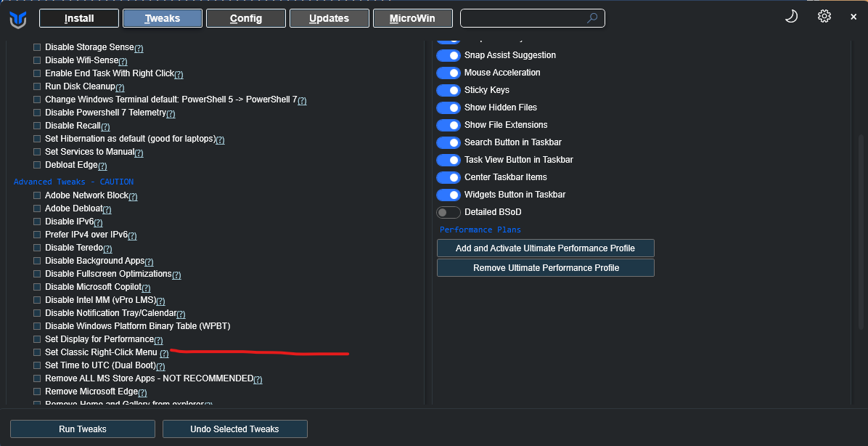Open help (?) for Adobe Network Block
This screenshot has height=446, width=868.
pos(133,196)
